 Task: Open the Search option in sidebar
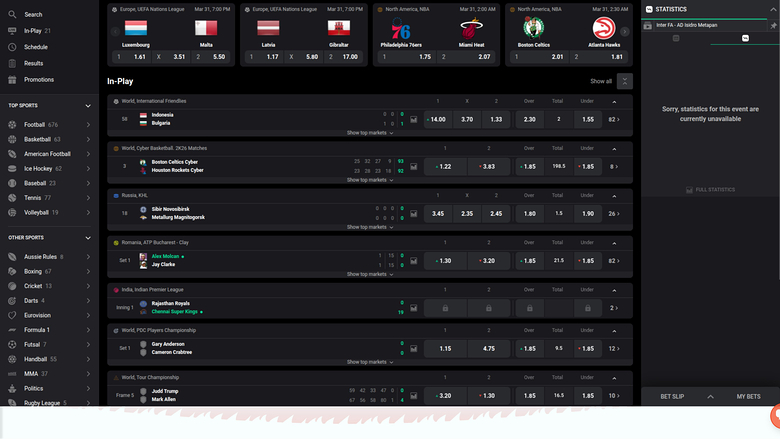(x=33, y=14)
